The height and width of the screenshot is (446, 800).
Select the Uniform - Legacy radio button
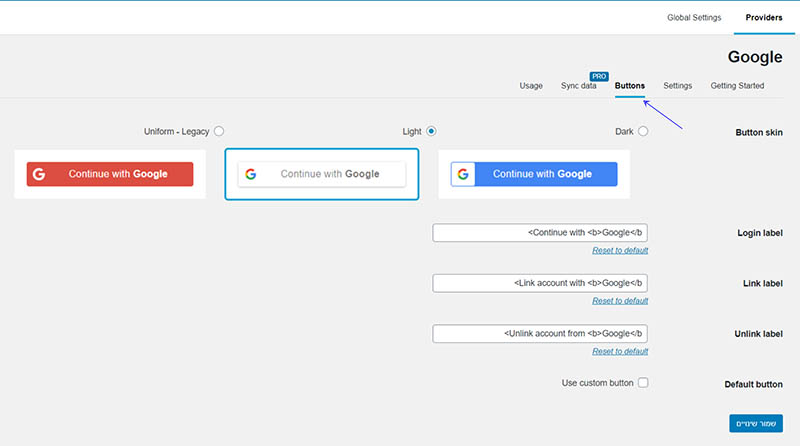[x=219, y=131]
